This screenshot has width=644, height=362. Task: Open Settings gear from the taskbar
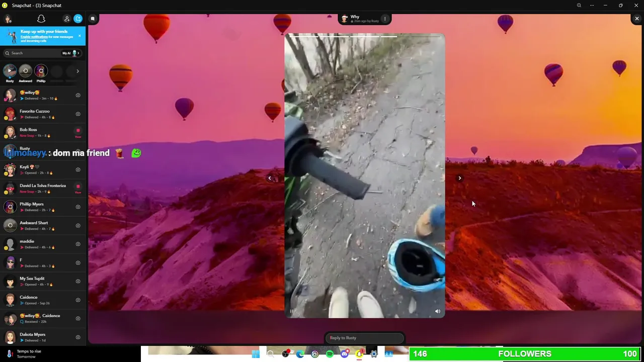374,354
